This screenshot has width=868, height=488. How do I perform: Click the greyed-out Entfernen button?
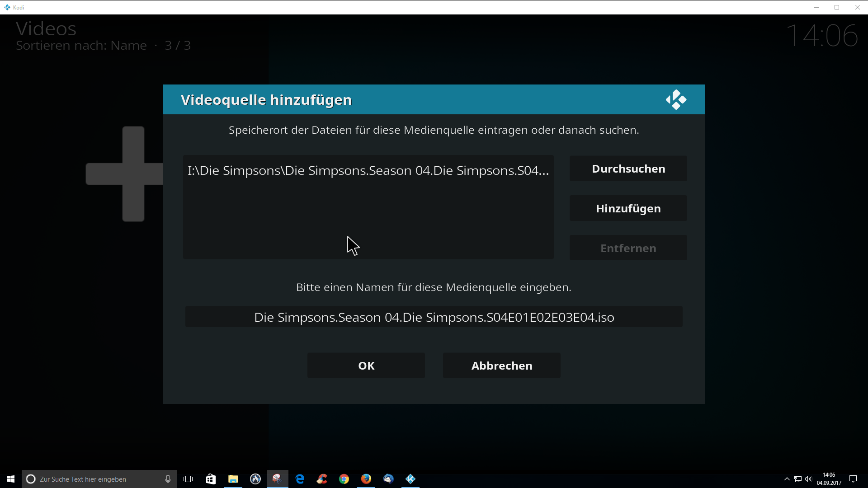coord(628,248)
